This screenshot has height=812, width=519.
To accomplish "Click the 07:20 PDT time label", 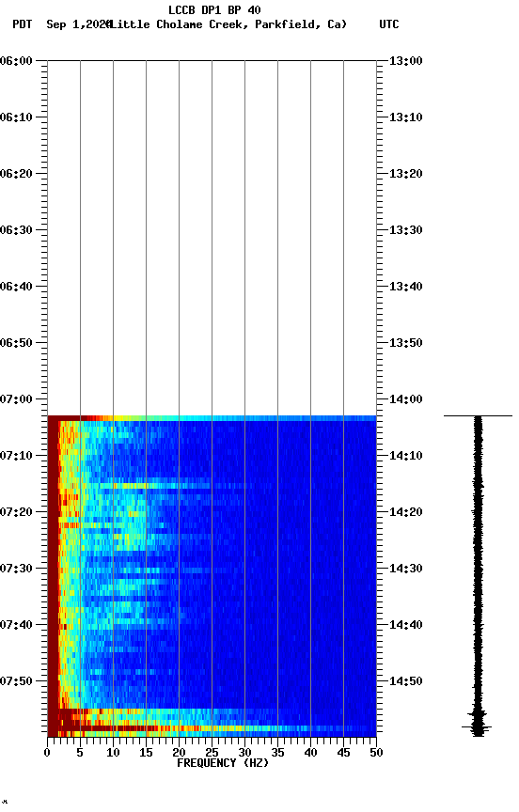I will pyautogui.click(x=16, y=513).
